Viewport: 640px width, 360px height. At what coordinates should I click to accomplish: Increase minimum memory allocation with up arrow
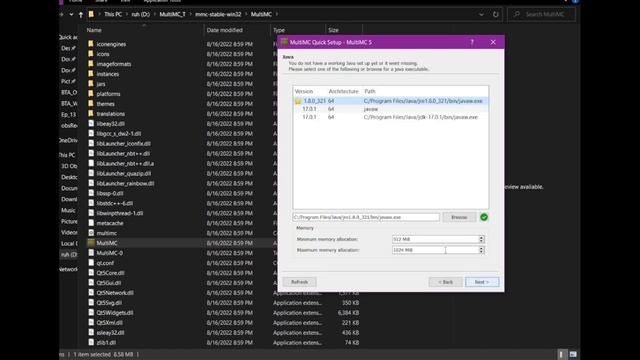coord(482,237)
